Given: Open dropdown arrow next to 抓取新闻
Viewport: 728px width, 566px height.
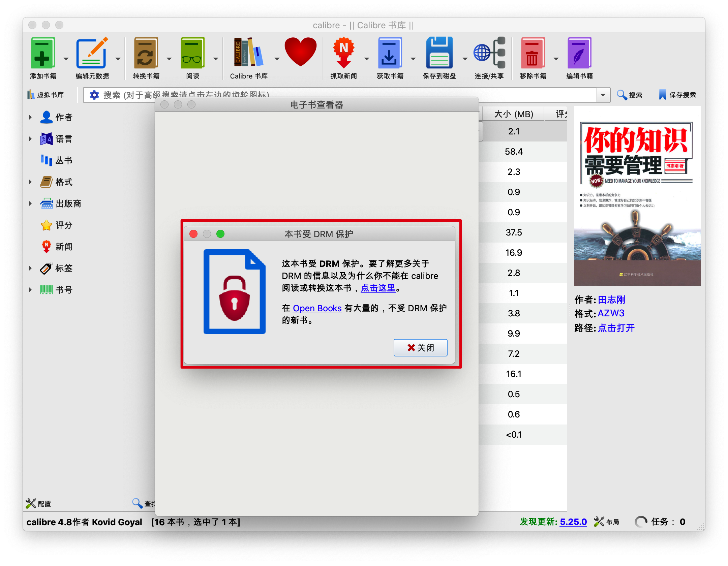Looking at the screenshot, I should pyautogui.click(x=367, y=59).
